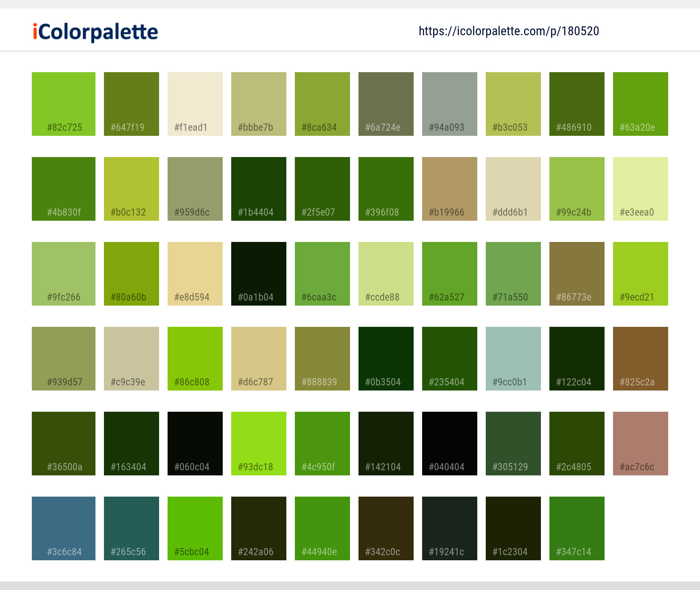Select the black #040404 swatch
The image size is (700, 590).
point(450,444)
